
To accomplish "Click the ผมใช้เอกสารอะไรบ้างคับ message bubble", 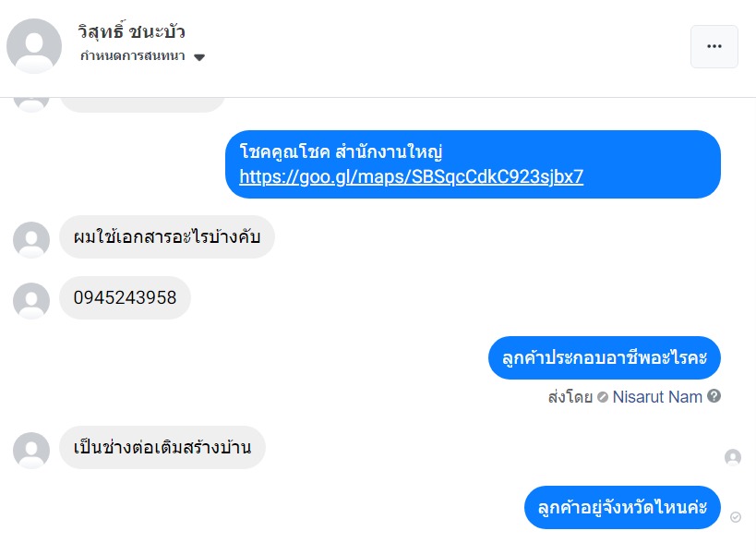I will [166, 237].
